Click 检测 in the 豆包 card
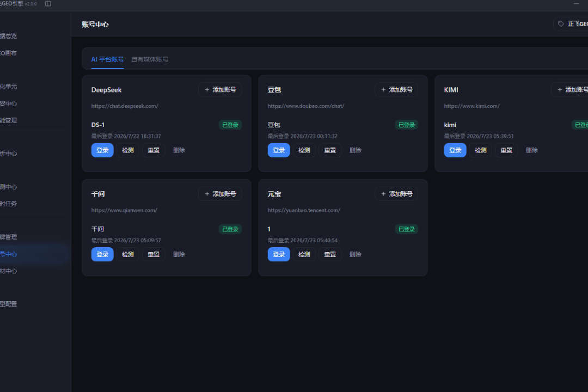Viewport: 588px width, 392px height. click(304, 150)
